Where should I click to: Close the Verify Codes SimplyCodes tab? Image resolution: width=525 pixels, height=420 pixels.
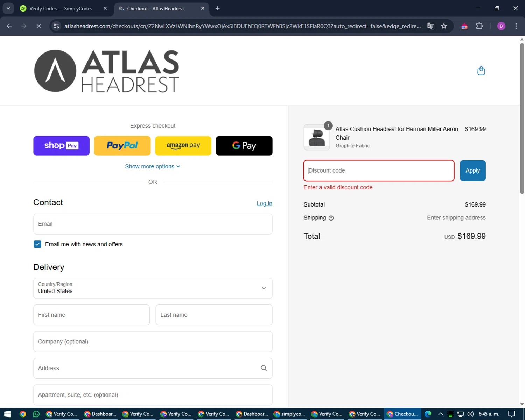[x=105, y=8]
